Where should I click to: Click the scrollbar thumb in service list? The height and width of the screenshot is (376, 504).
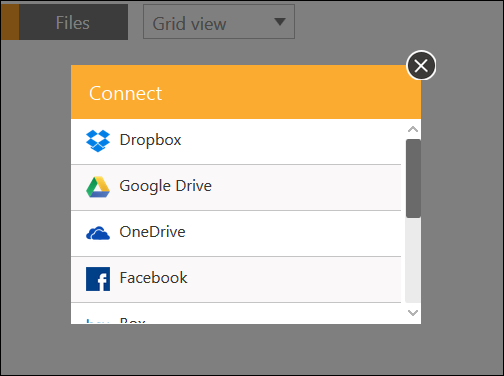coord(413,179)
